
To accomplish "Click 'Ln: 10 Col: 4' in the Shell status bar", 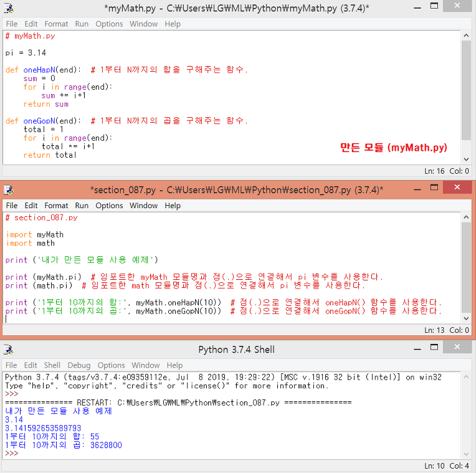I will 447,466.
